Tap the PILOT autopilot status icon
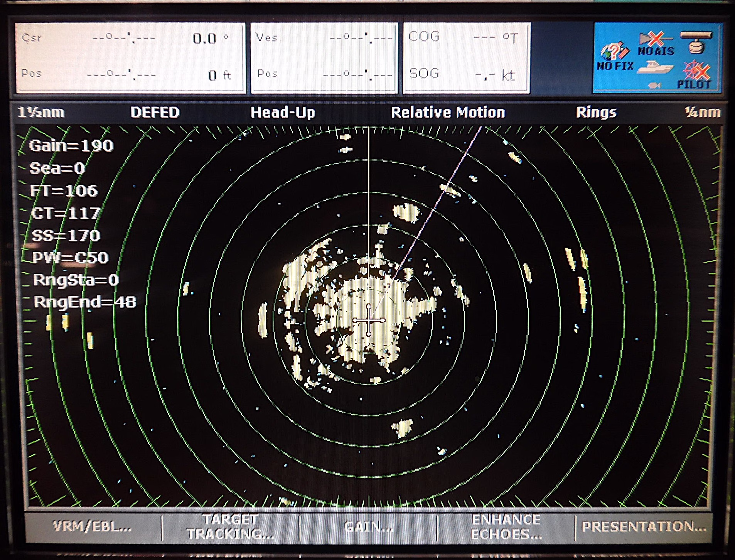 pyautogui.click(x=695, y=76)
